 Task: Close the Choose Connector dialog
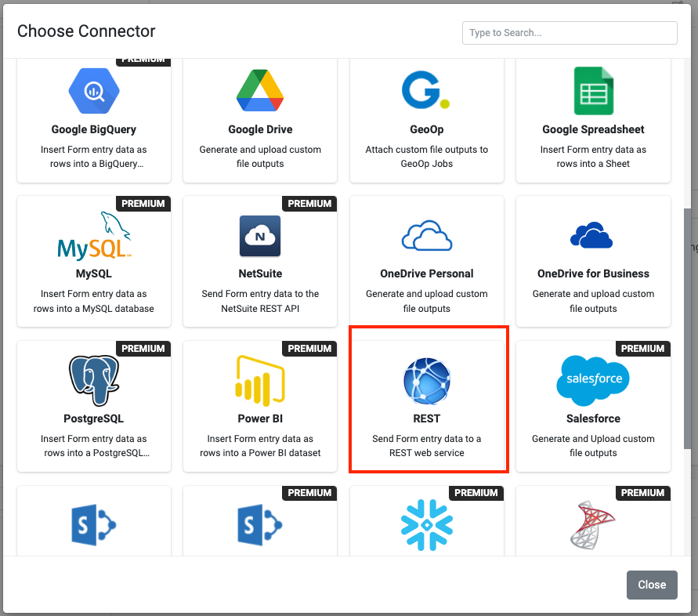[x=652, y=585]
